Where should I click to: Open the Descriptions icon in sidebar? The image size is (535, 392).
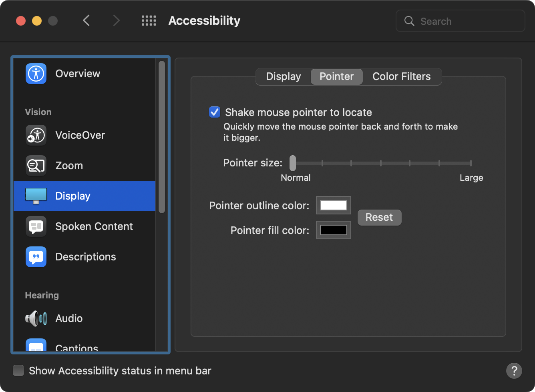(36, 257)
